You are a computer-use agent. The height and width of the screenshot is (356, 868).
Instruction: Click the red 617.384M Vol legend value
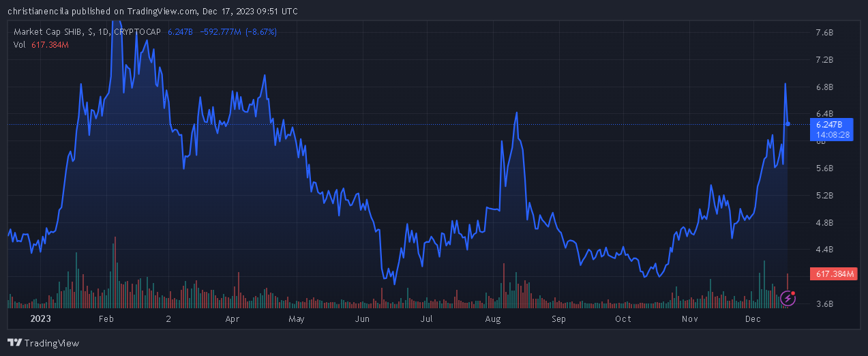50,44
